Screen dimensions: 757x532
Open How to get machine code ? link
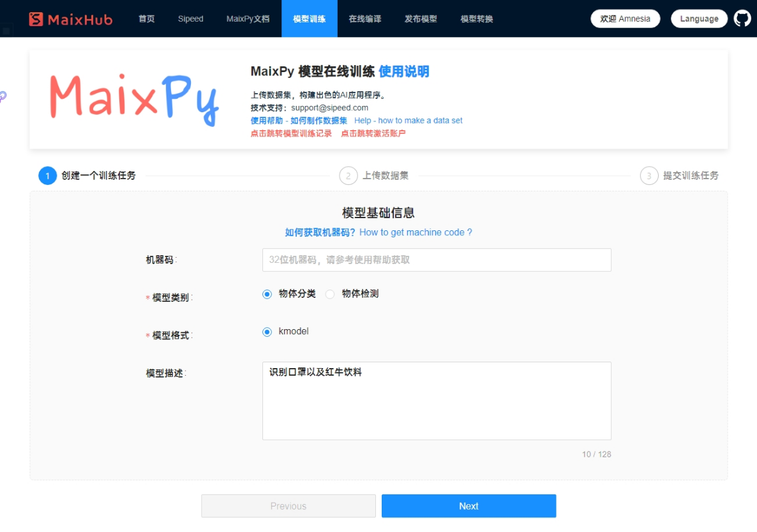(x=416, y=232)
